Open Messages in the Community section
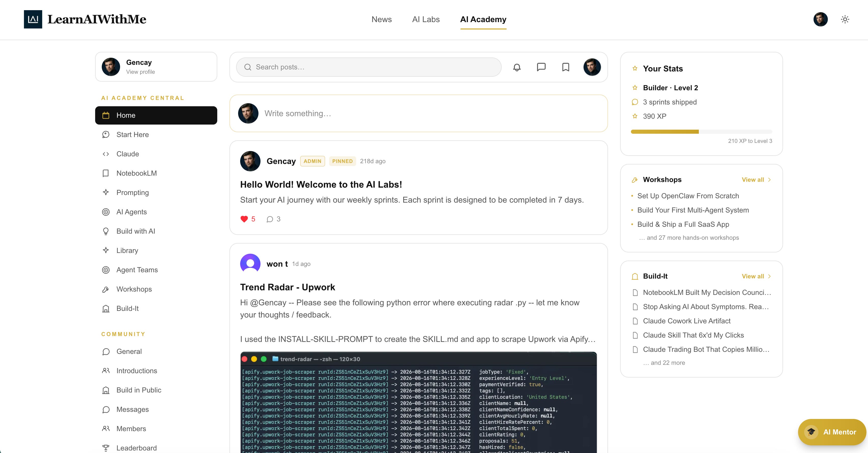This screenshot has width=868, height=453. (x=156, y=409)
